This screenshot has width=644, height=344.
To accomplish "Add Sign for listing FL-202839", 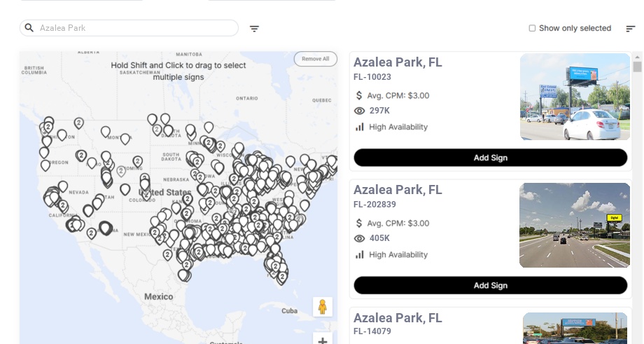I will [x=490, y=285].
